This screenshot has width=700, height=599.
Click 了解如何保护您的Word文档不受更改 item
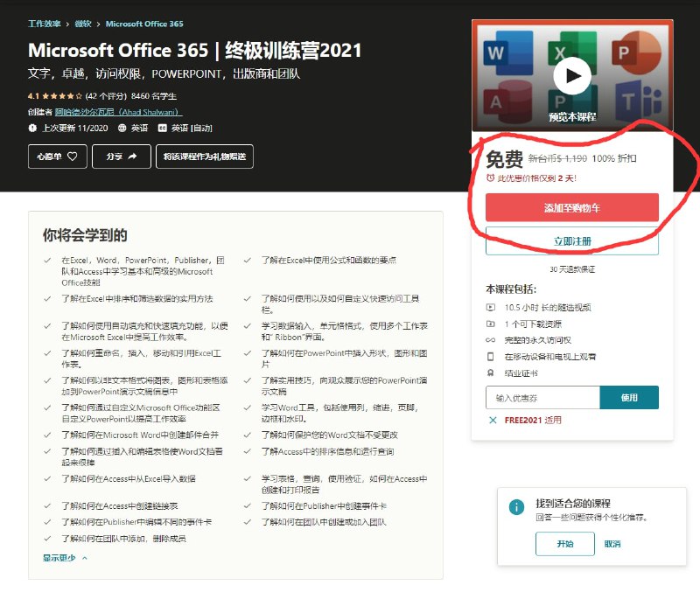330,435
